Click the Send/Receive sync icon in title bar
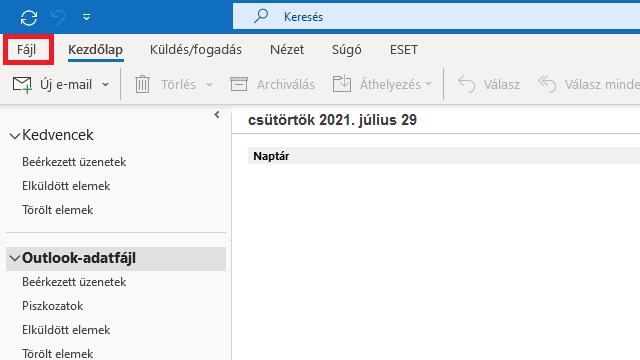The width and height of the screenshot is (640, 360). pos(29,18)
